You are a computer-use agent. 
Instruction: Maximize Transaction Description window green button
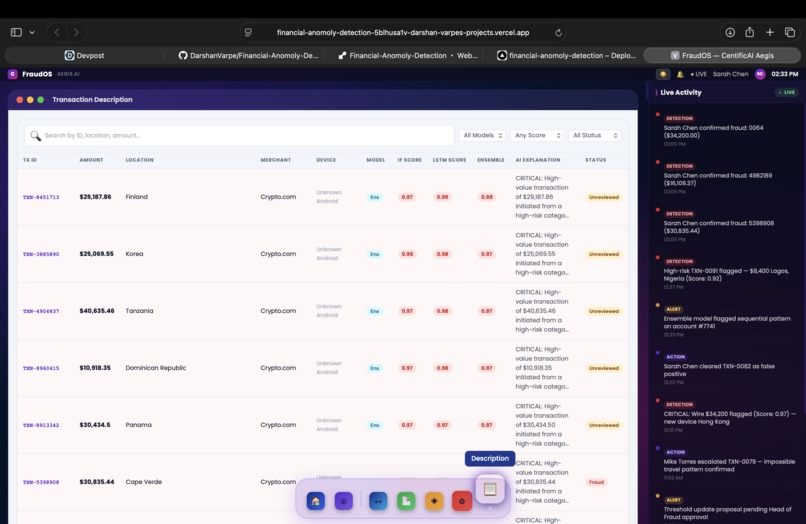coord(41,100)
